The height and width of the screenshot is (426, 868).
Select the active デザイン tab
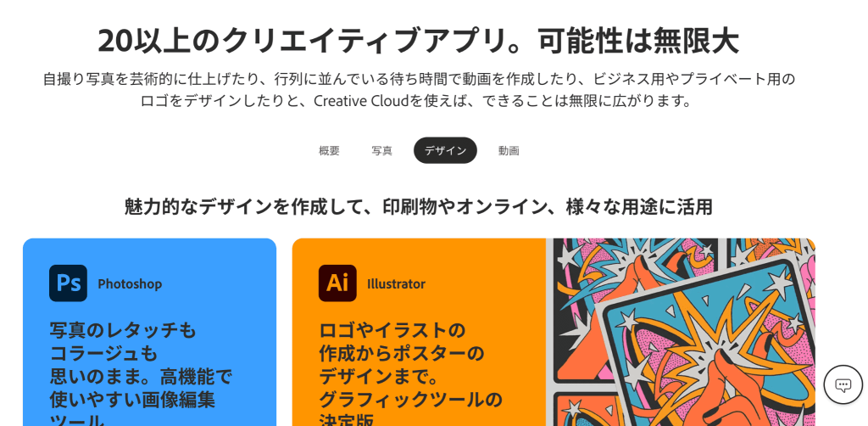point(445,151)
